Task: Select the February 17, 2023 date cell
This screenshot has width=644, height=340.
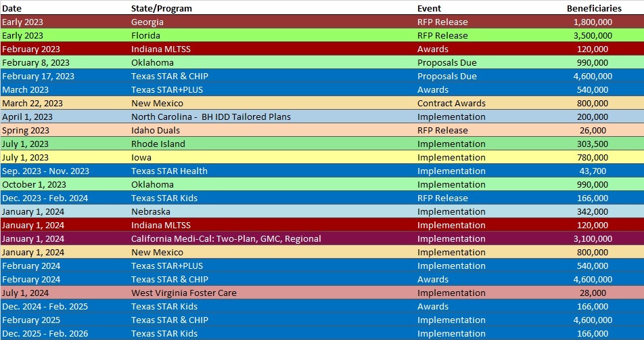Action: 38,76
